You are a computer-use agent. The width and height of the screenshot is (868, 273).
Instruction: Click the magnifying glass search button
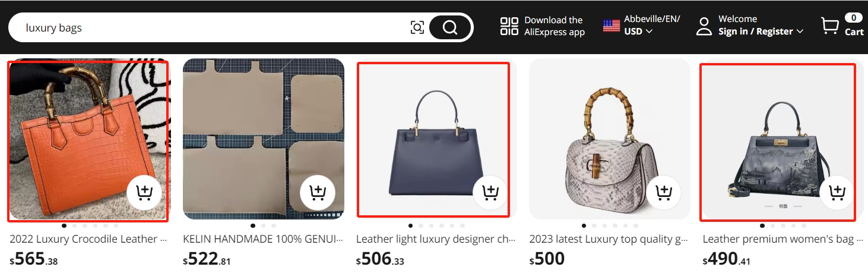tap(450, 27)
